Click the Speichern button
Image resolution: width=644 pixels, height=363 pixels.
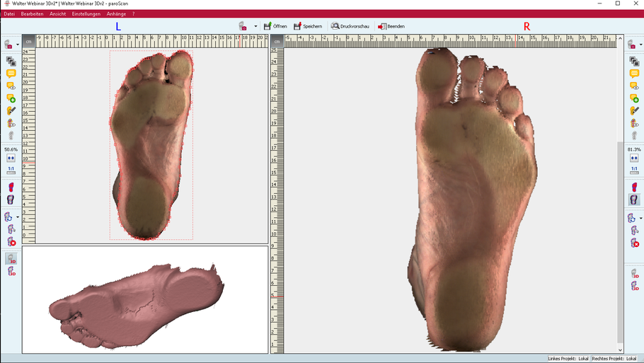[308, 26]
